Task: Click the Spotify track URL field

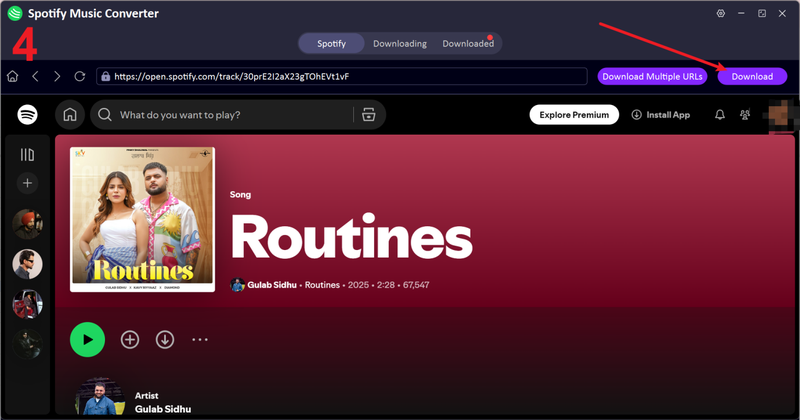Action: pos(340,76)
